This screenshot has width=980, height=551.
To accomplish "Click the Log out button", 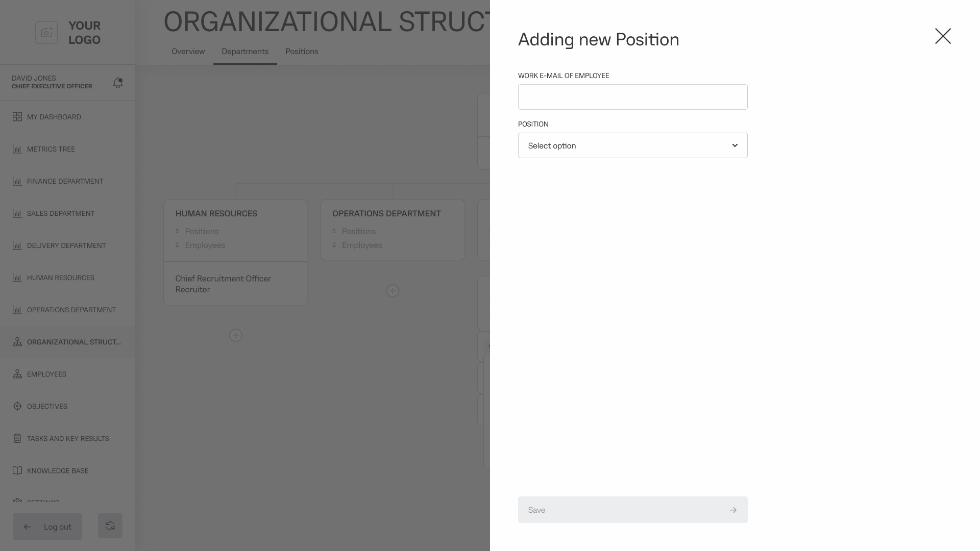I will [x=47, y=527].
